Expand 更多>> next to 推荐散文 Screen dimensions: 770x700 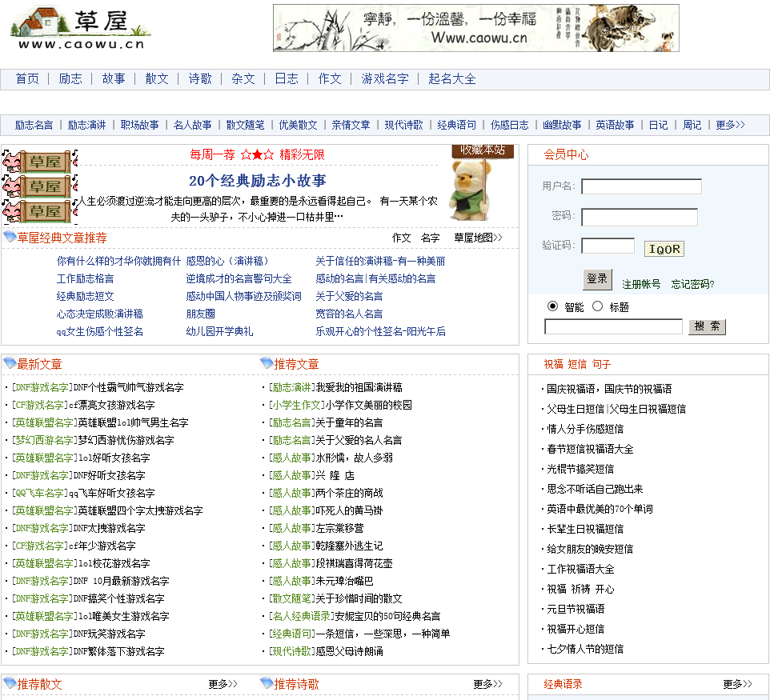click(x=223, y=684)
